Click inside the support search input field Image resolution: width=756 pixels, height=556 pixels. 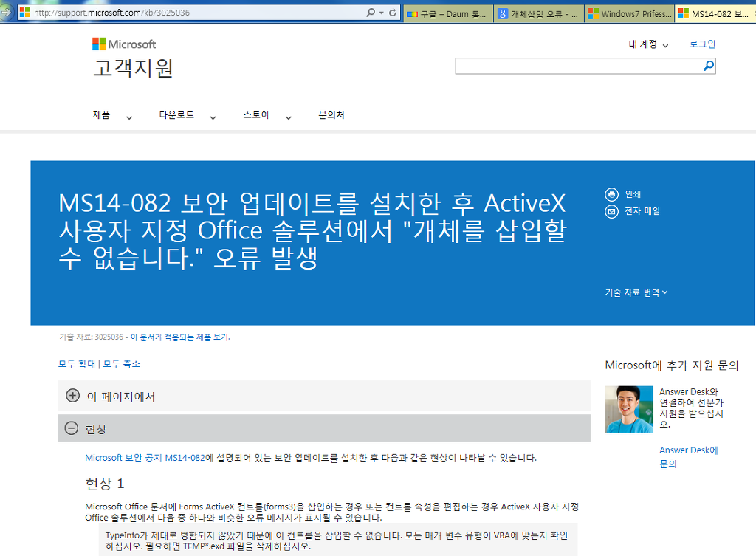(577, 66)
